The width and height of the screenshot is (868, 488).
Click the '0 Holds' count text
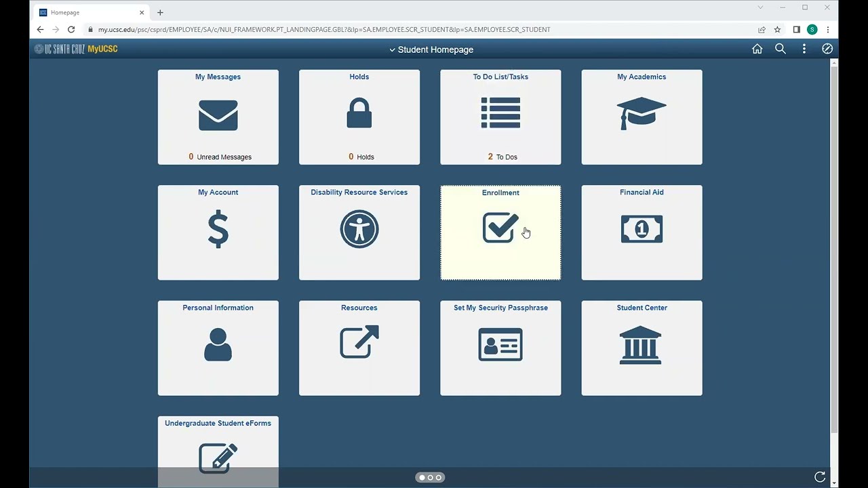point(361,157)
